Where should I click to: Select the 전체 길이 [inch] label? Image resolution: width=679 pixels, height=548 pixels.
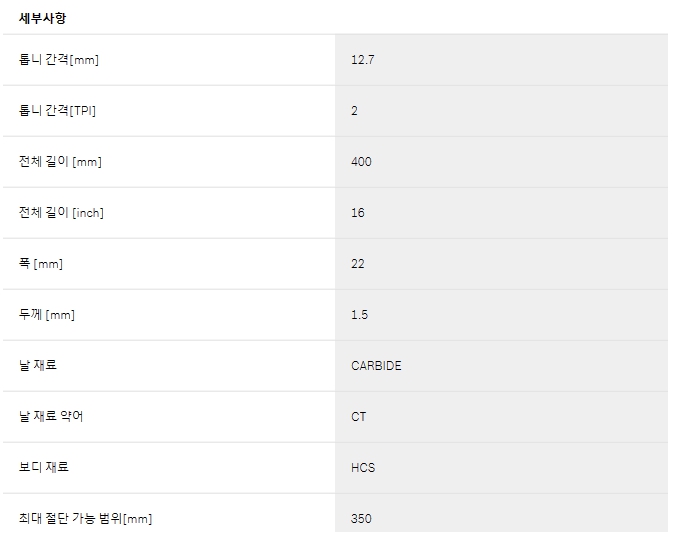pos(61,212)
